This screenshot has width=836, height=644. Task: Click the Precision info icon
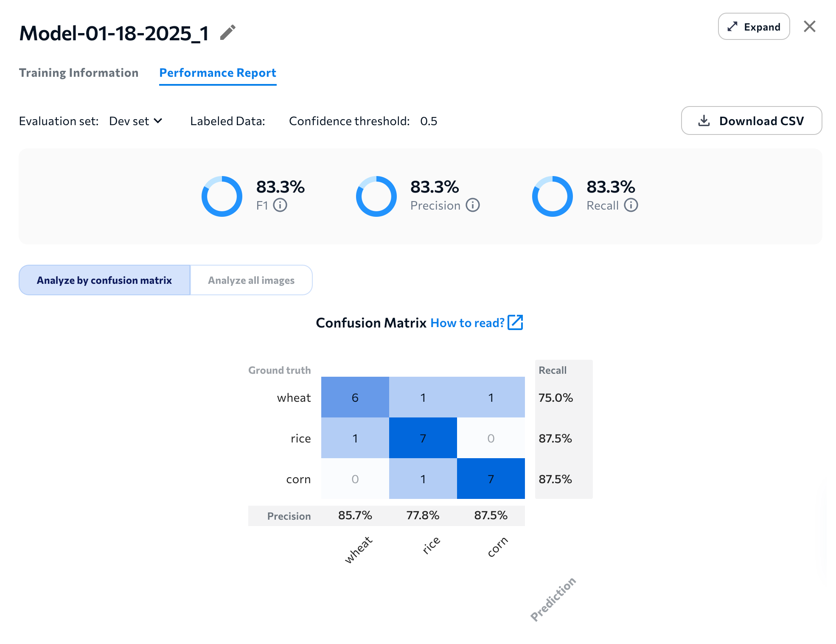pyautogui.click(x=473, y=205)
